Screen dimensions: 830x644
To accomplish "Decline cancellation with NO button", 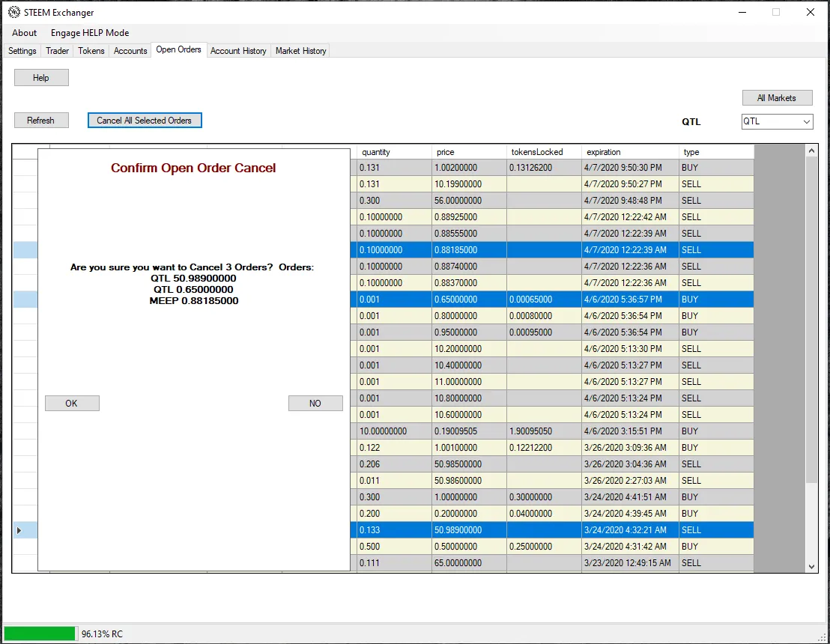I will [315, 403].
